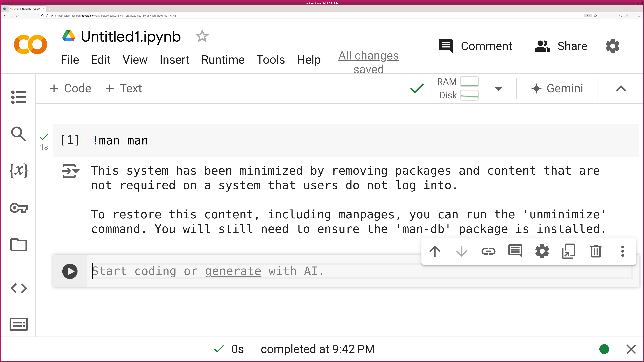This screenshot has height=362, width=644.
Task: Run the empty code cell
Action: 70,271
